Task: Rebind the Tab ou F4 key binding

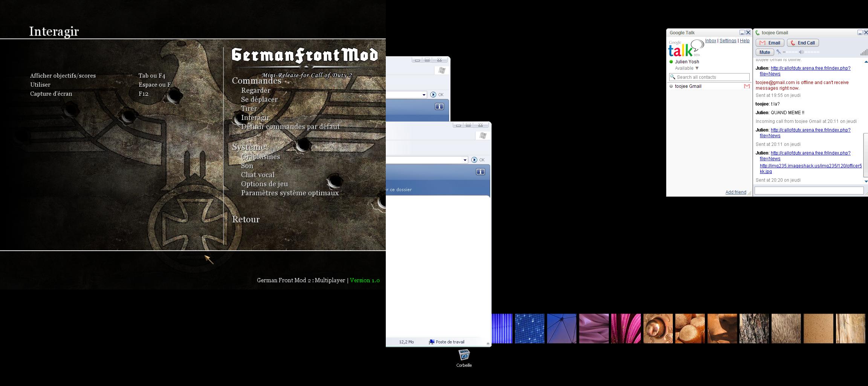Action: click(x=152, y=76)
